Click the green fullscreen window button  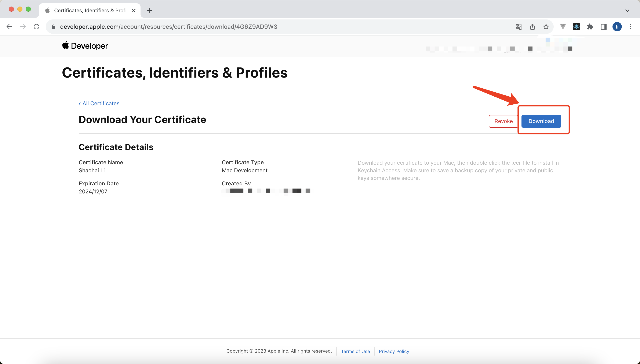tap(28, 9)
